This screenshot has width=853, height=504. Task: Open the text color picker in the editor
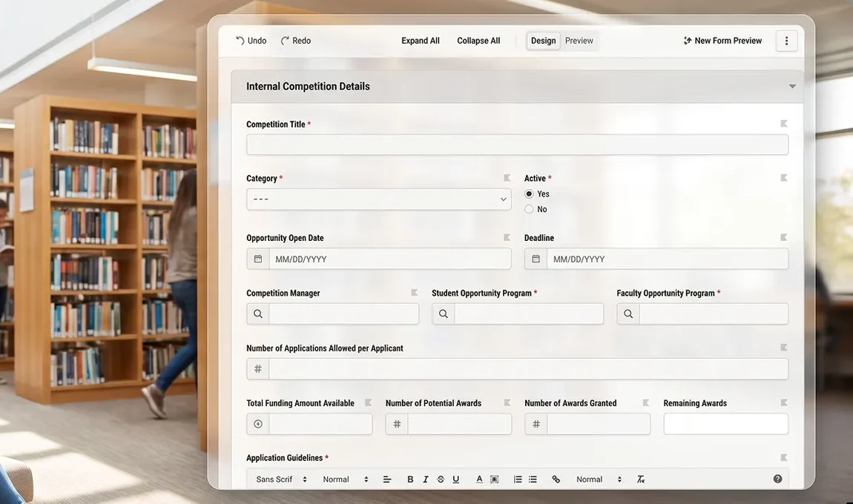pos(478,479)
